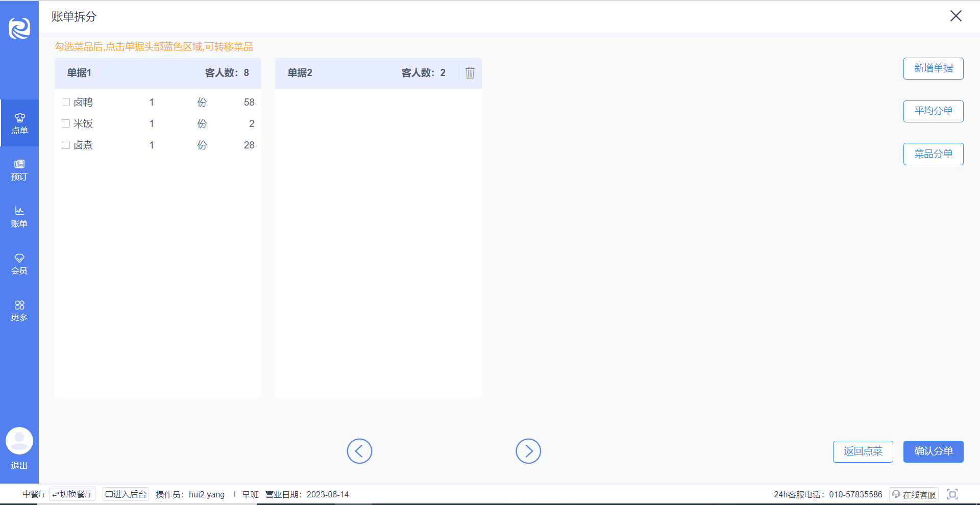Go to next page with right arrow

[x=528, y=451]
